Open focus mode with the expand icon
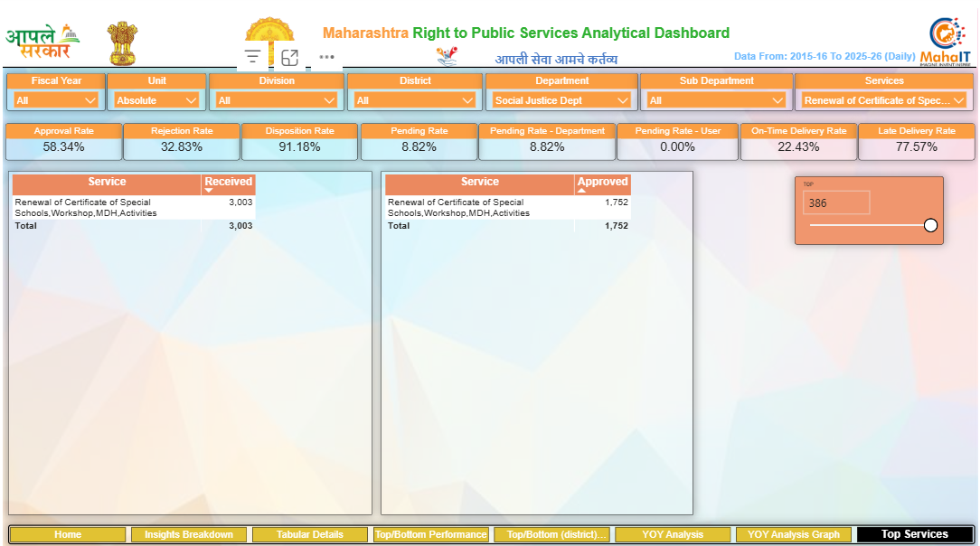Viewport: 980px width, 546px height. (289, 57)
